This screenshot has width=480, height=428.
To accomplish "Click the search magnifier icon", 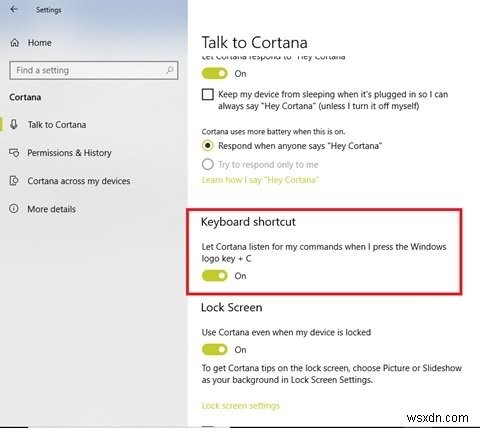I will point(170,70).
